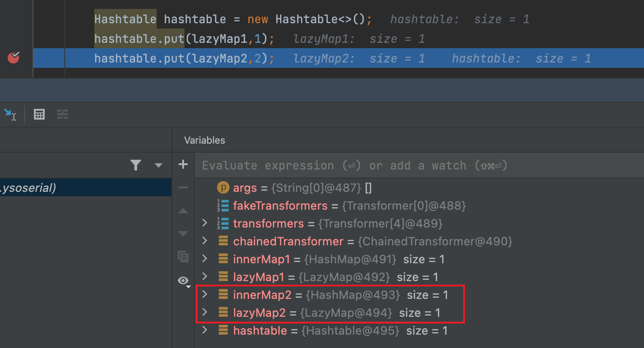Viewport: 644px width, 348px height.
Task: Click the breakpoint marker in the gutter
Action: pyautogui.click(x=14, y=58)
